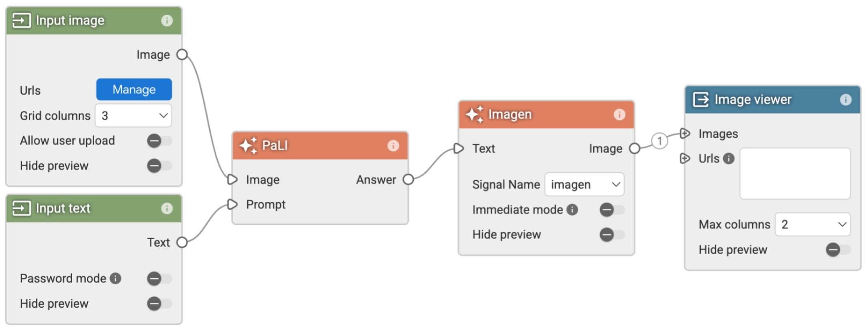Click the PaLI Answer output port
The image size is (868, 330).
click(408, 180)
